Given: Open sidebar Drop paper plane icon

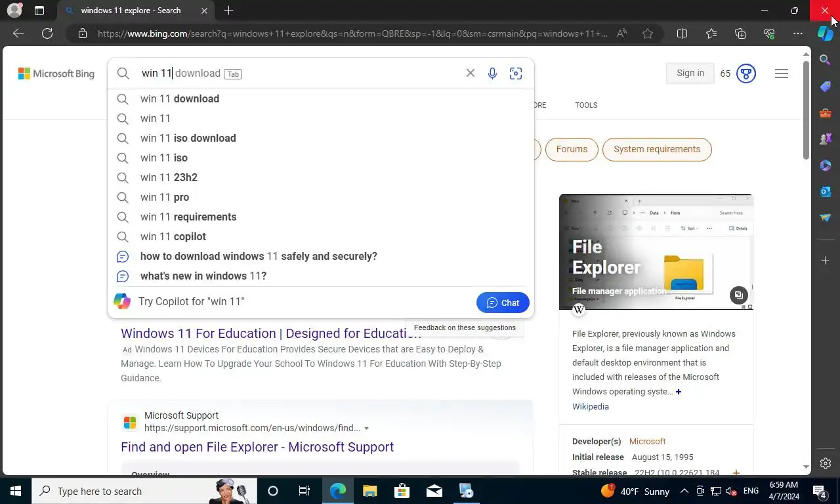Looking at the screenshot, I should (826, 218).
